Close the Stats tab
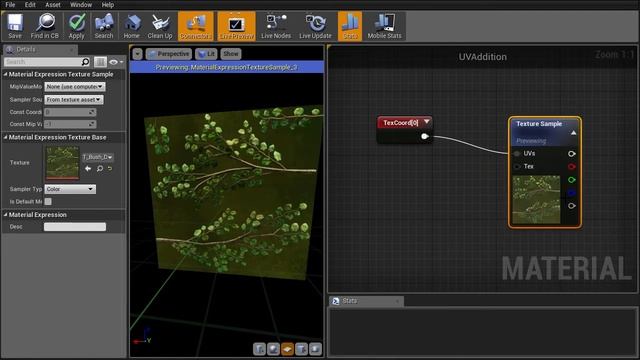Viewport: 640px width, 360px height. coord(397,301)
